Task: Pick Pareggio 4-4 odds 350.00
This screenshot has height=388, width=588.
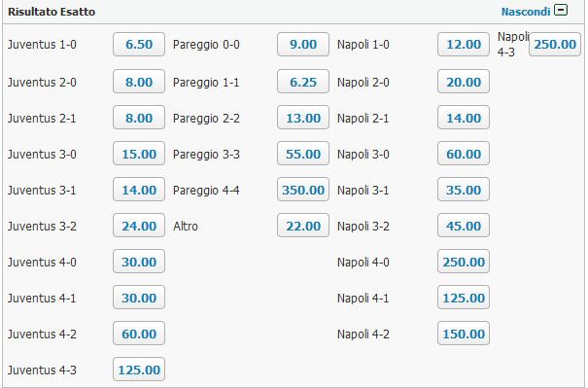Action: [x=303, y=190]
